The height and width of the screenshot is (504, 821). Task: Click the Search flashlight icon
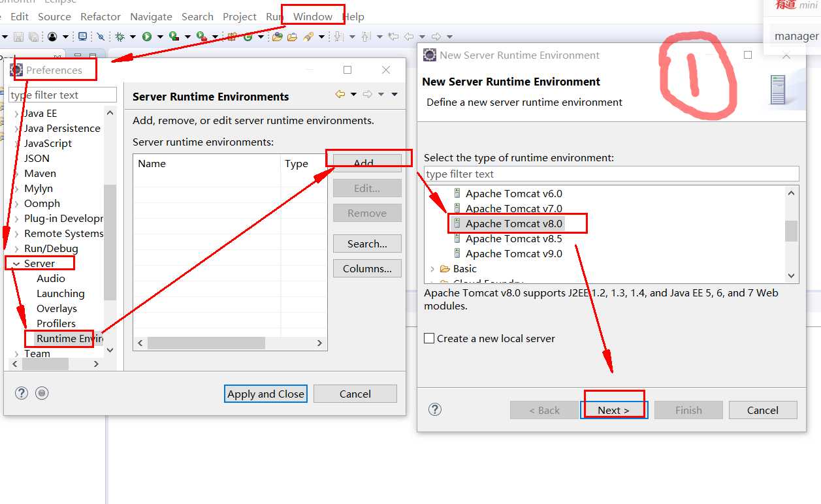(308, 37)
